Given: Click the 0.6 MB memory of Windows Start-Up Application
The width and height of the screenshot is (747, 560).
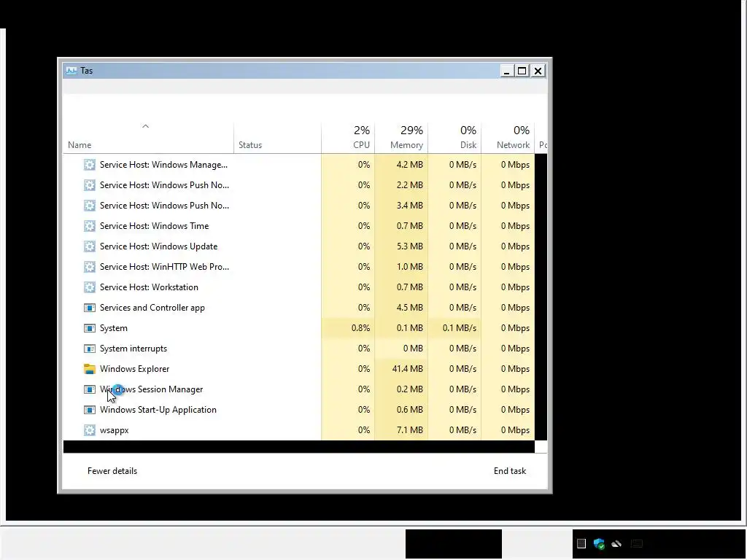Looking at the screenshot, I should [x=410, y=410].
